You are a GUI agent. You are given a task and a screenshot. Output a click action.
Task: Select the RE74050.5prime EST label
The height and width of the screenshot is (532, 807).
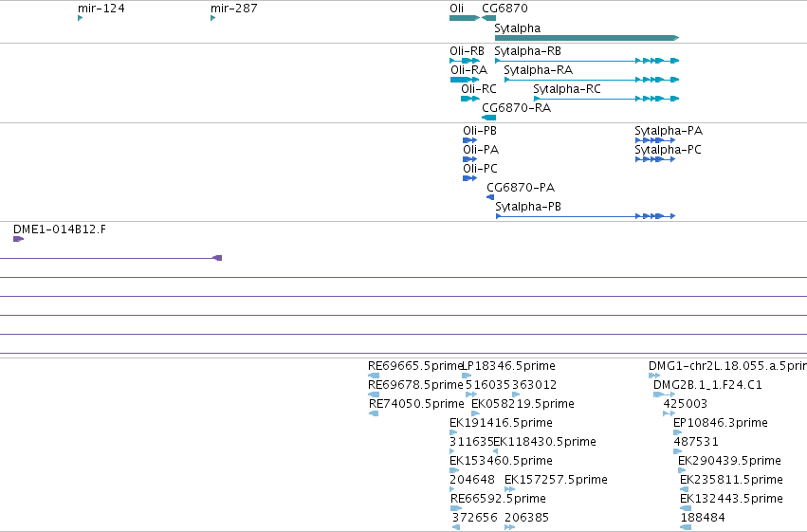416,404
